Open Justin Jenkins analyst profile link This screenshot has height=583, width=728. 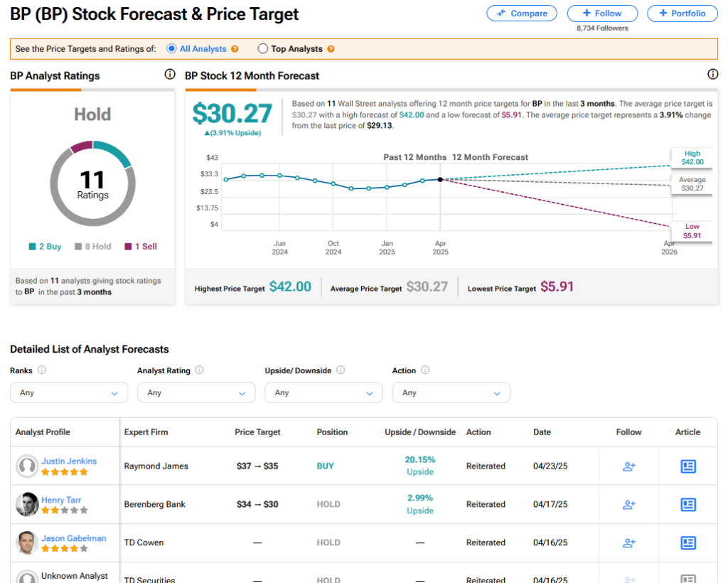pos(69,461)
